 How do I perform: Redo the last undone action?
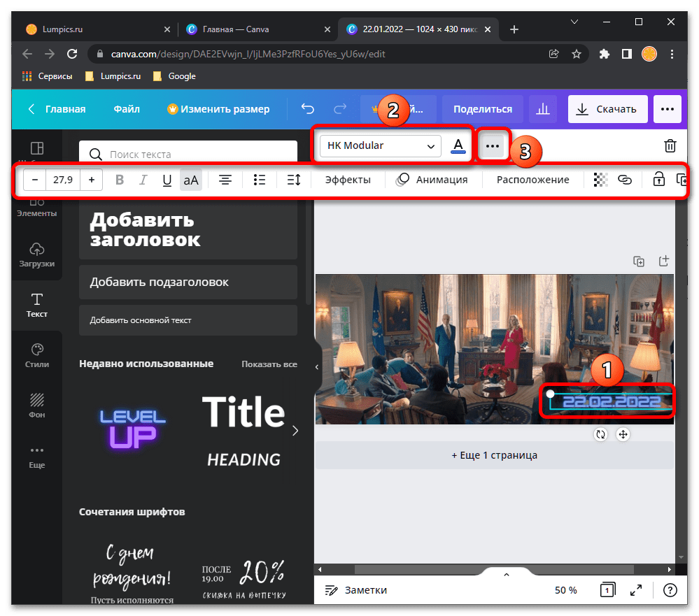[x=340, y=109]
